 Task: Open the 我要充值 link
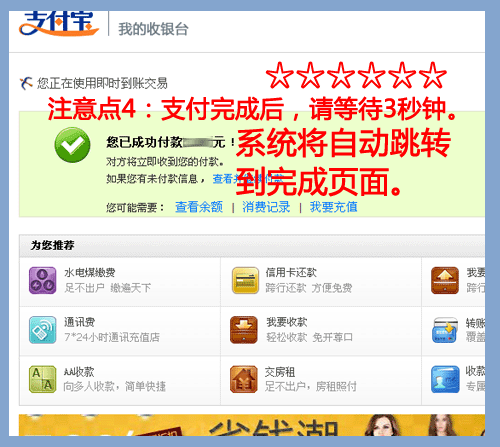click(333, 207)
